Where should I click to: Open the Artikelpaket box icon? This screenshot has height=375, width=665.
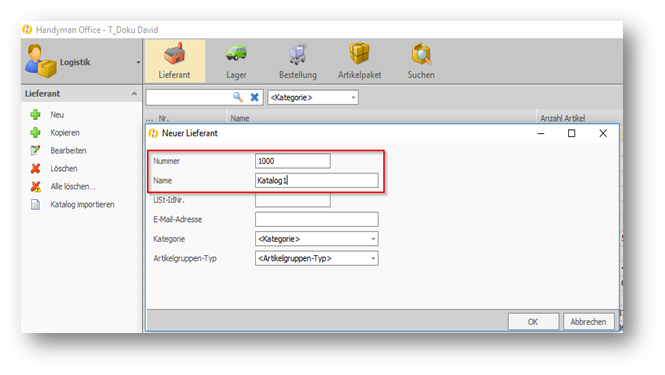[x=359, y=54]
